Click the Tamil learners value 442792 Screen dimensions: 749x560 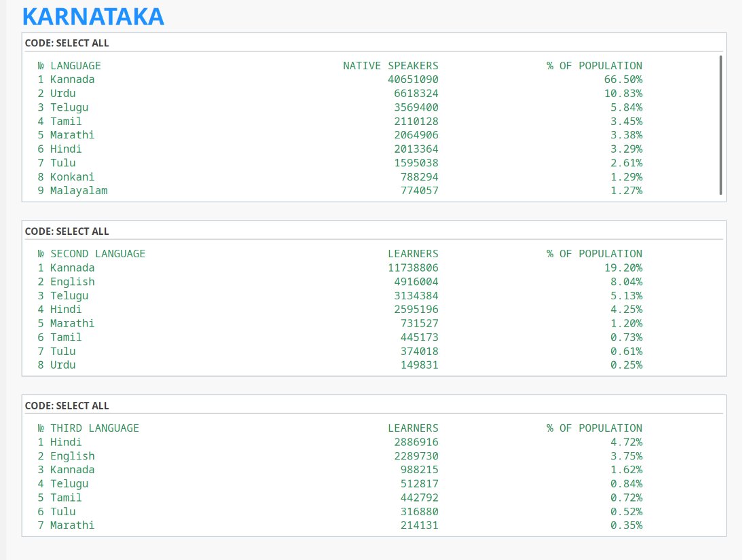point(419,498)
